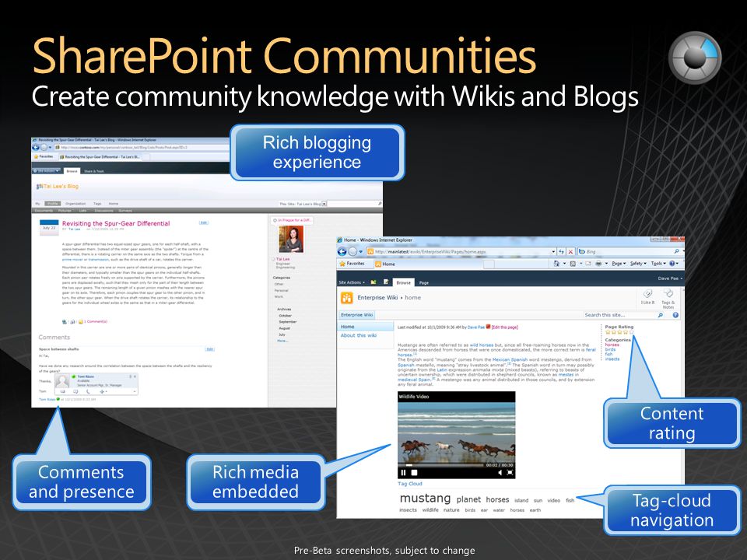Click search magnifier in blog site search
The image size is (747, 560).
point(380,203)
